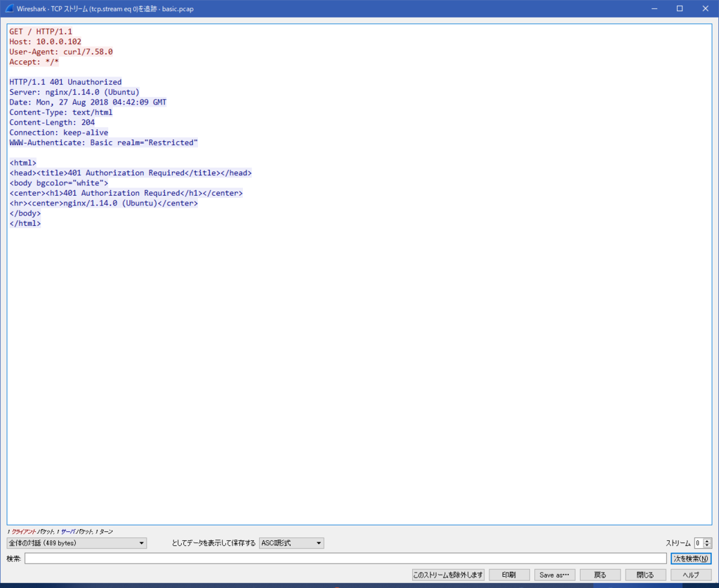Click the 'Host: 10.0.0.102' header line
The image size is (719, 588).
point(46,41)
